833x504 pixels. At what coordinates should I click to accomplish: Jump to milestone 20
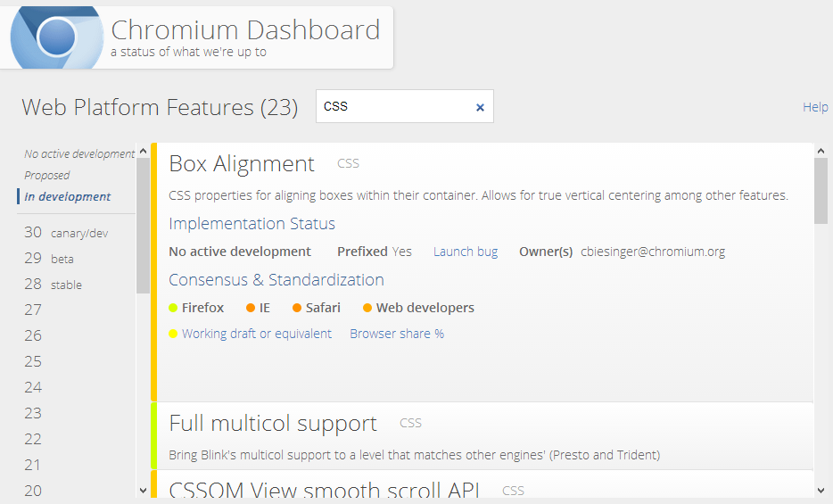tap(32, 491)
